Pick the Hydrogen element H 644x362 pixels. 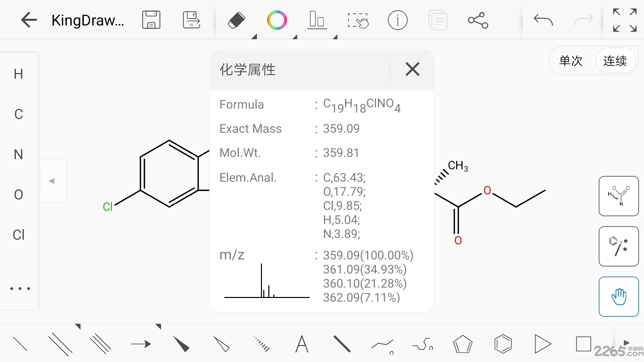coord(18,74)
